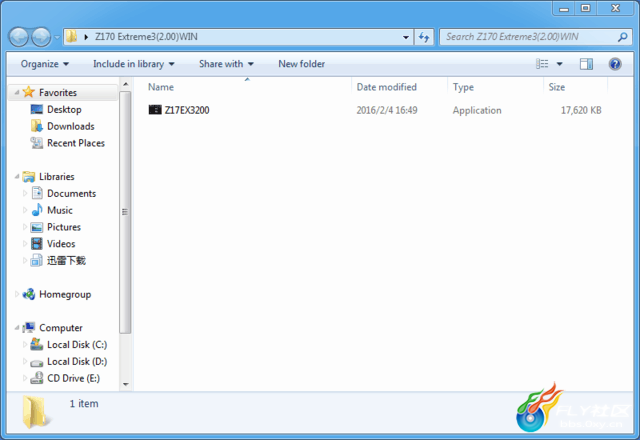Click navigation pane scroll down arrow
The image size is (640, 440).
(126, 384)
